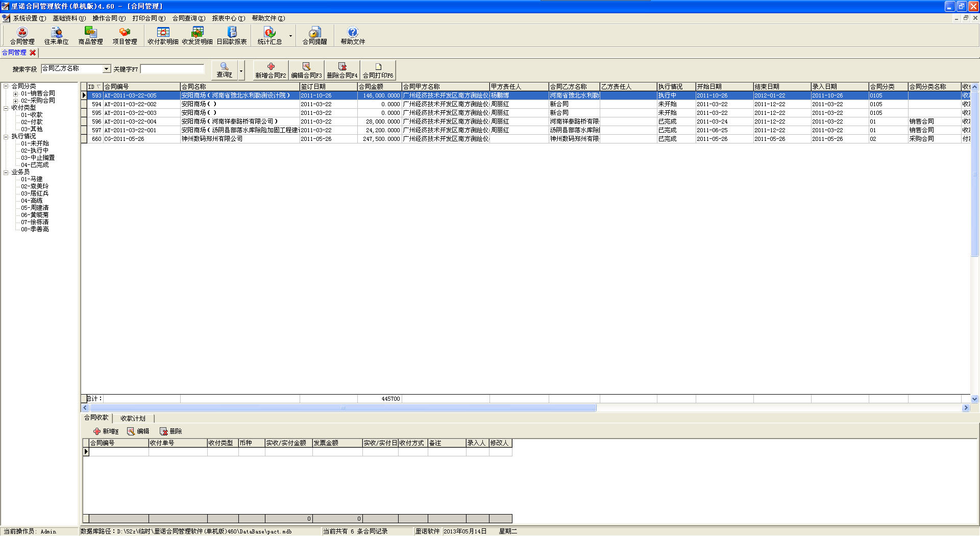
Task: Select salesperson 05-周建洁 in tree
Action: tap(35, 208)
